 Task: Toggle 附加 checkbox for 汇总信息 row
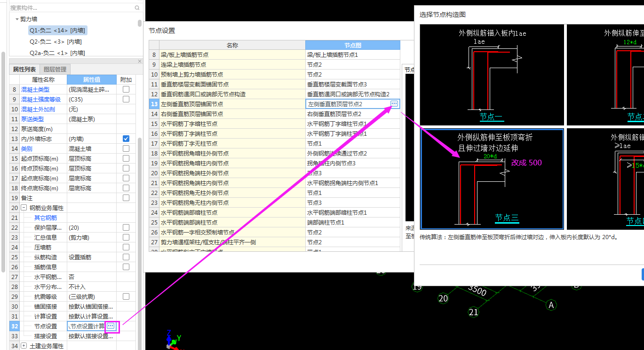(126, 237)
